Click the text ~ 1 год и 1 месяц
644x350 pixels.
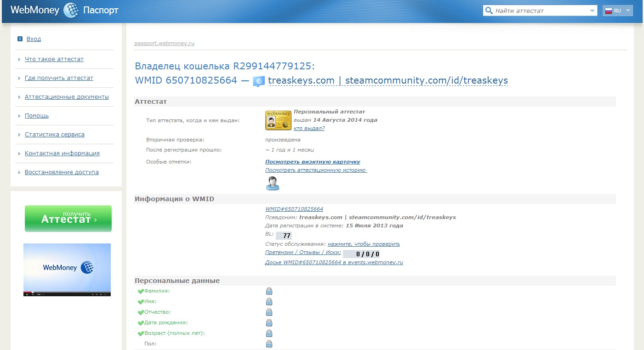[x=290, y=150]
